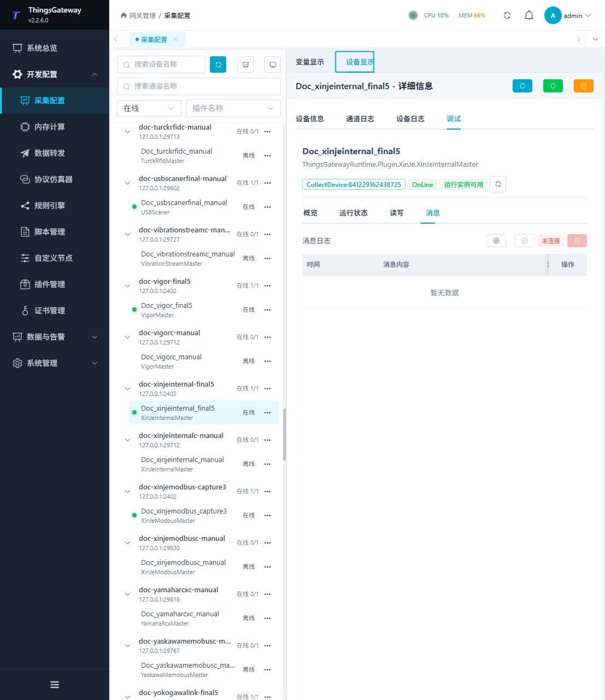This screenshot has width=605, height=700.
Task: Open the notifications bell
Action: coord(528,15)
